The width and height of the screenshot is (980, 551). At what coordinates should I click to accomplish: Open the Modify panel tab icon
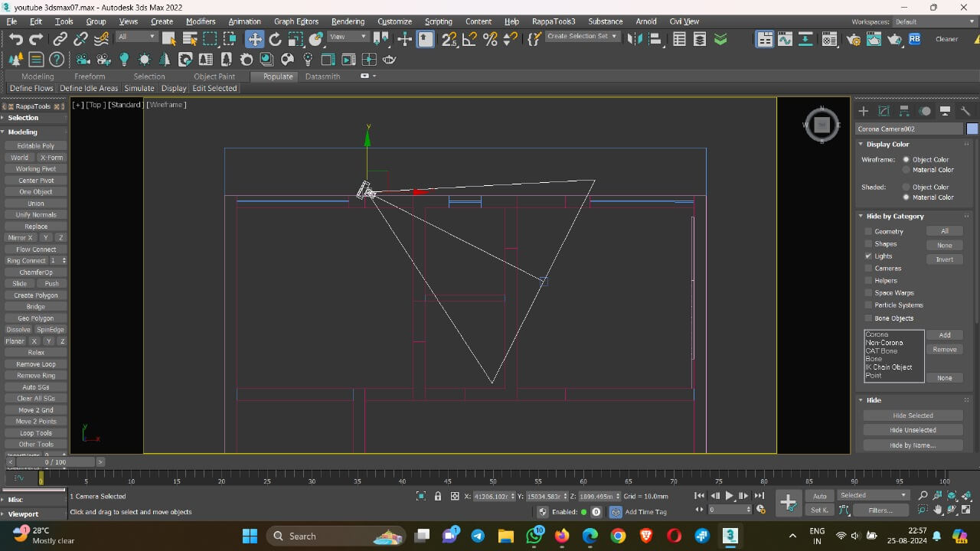click(884, 111)
